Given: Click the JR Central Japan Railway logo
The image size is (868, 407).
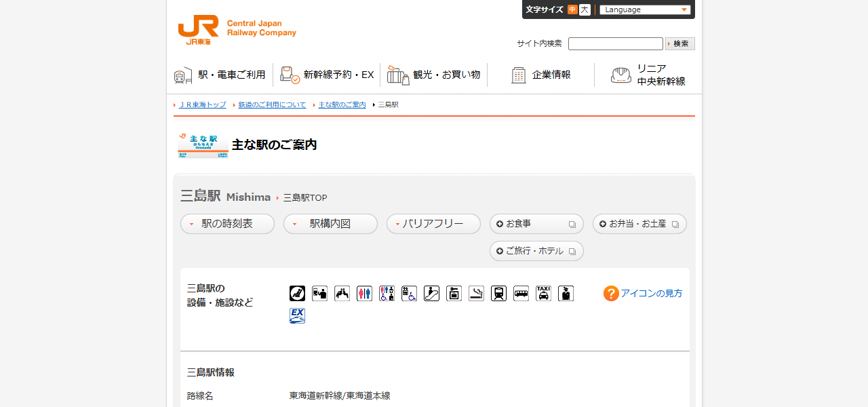Looking at the screenshot, I should [237, 30].
